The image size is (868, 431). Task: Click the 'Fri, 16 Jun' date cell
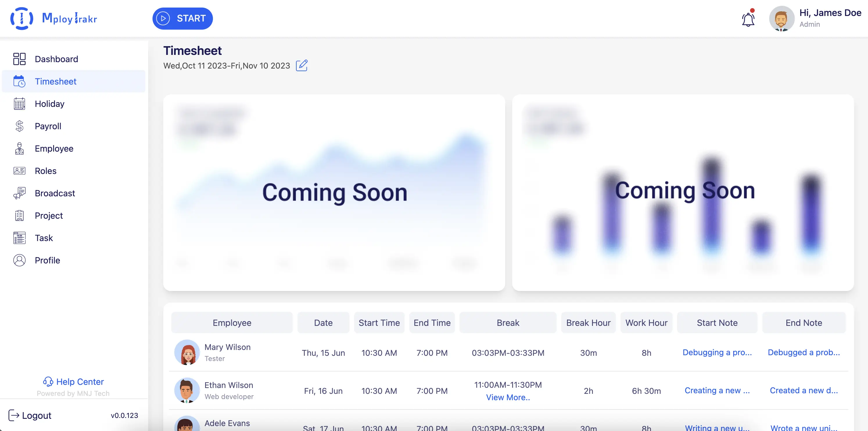323,391
